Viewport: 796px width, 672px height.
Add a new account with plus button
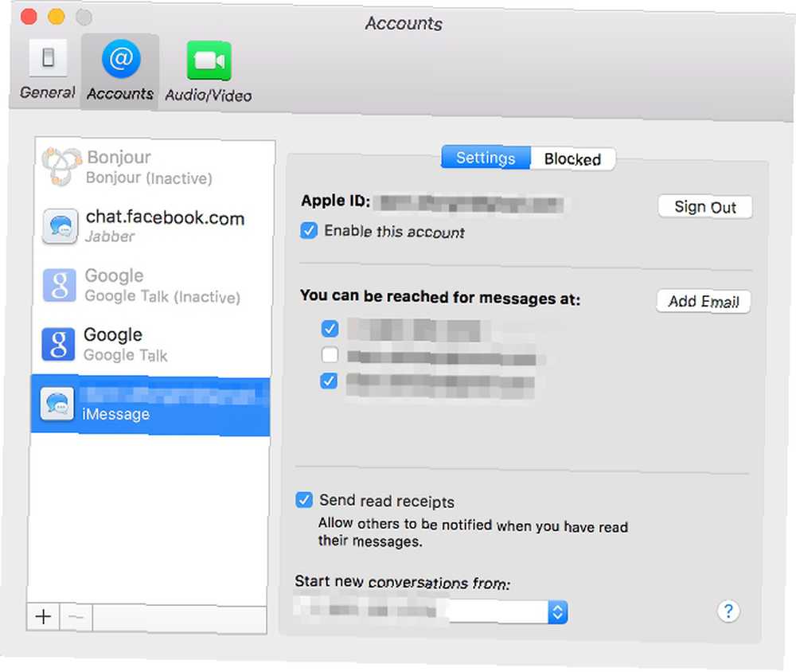43,616
